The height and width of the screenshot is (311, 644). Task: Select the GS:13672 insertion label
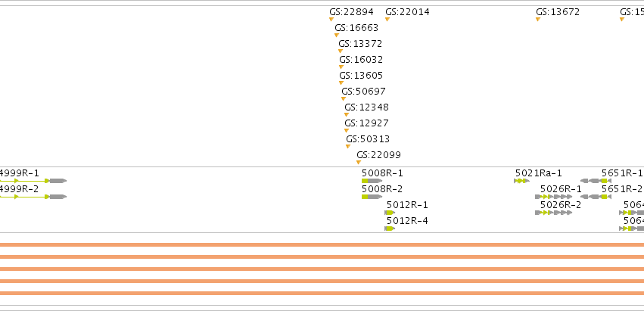pyautogui.click(x=558, y=12)
